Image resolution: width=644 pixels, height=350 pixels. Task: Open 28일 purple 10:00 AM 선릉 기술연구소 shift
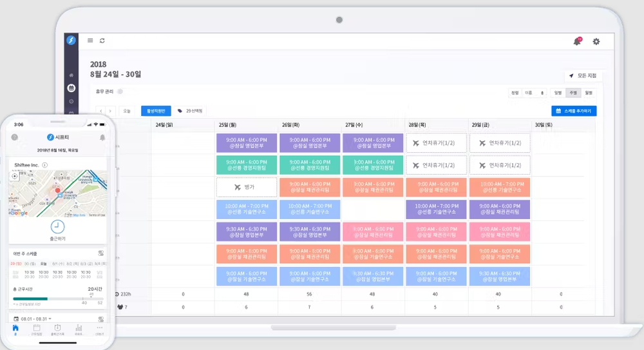[x=436, y=209]
